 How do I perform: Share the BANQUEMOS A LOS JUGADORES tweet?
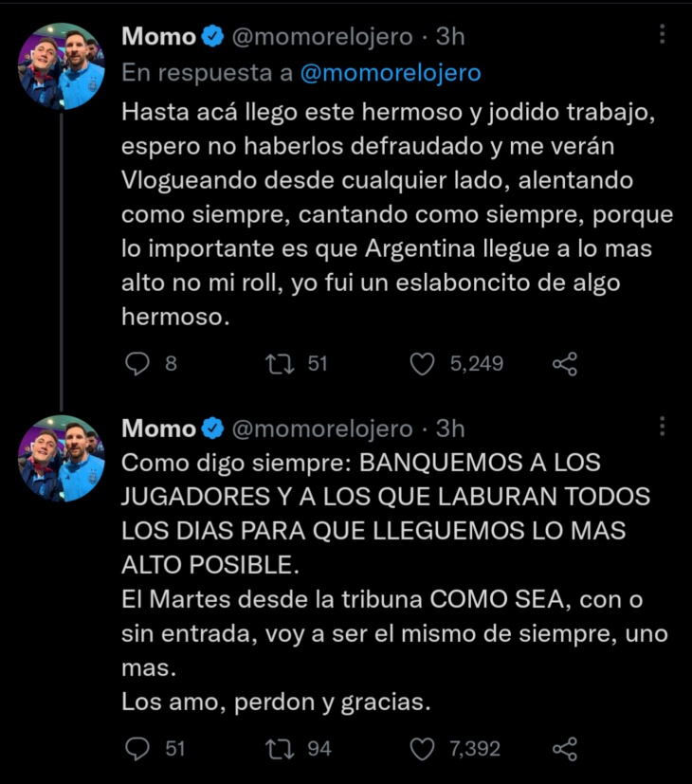coord(565,749)
